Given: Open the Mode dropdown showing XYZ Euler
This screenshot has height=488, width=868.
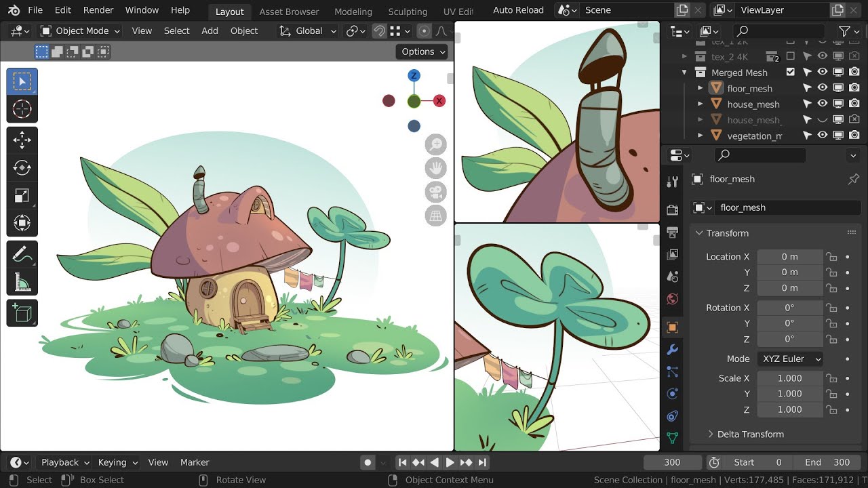Looking at the screenshot, I should point(789,359).
